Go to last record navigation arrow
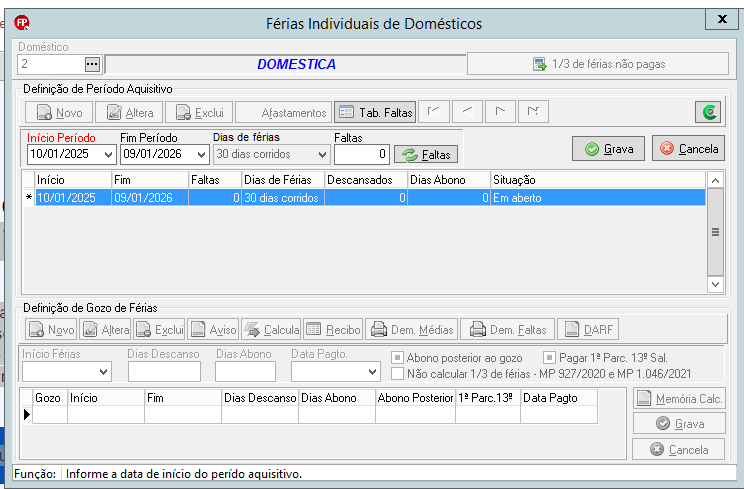This screenshot has height=489, width=744. pyautogui.click(x=533, y=111)
